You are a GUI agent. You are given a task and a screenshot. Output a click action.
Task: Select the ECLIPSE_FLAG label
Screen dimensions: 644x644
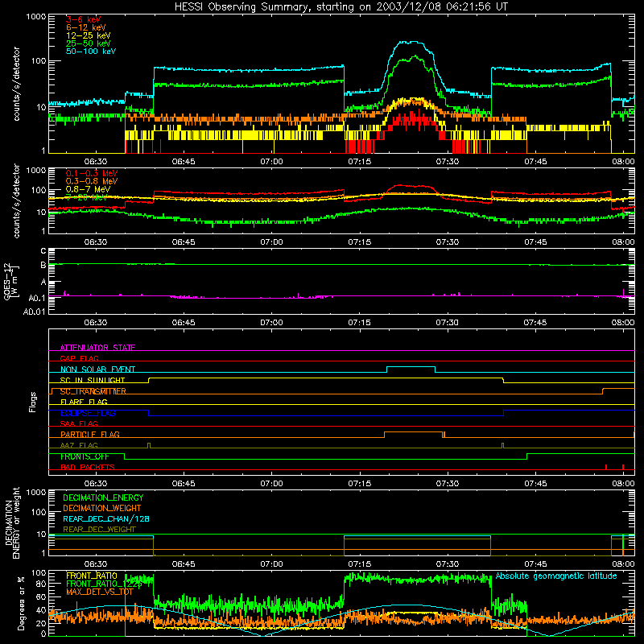click(88, 413)
